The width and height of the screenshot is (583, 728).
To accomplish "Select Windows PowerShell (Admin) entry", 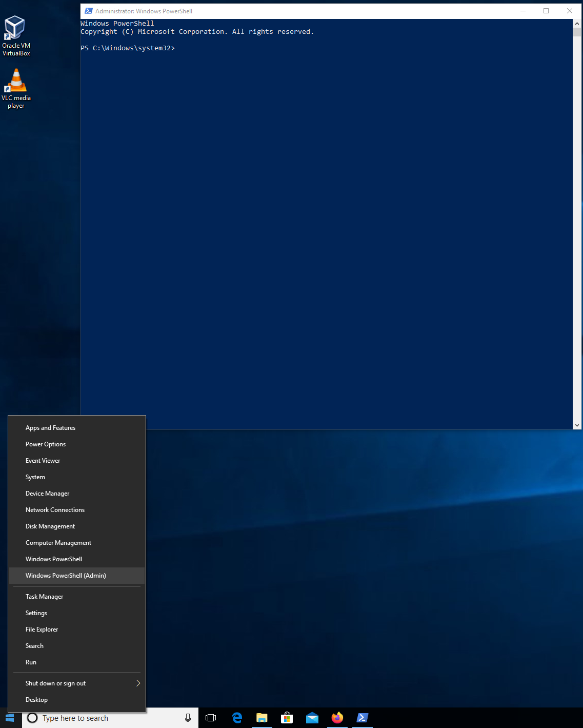I will pyautogui.click(x=66, y=576).
